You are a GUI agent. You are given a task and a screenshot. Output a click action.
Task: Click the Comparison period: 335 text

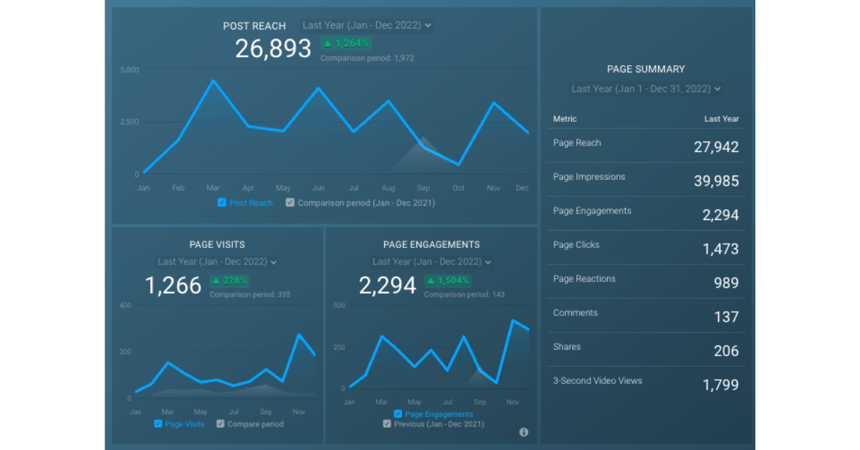(x=250, y=295)
